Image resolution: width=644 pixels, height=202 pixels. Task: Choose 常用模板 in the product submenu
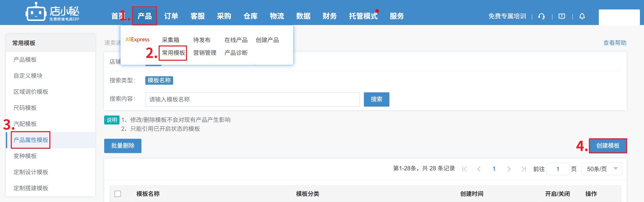(173, 53)
